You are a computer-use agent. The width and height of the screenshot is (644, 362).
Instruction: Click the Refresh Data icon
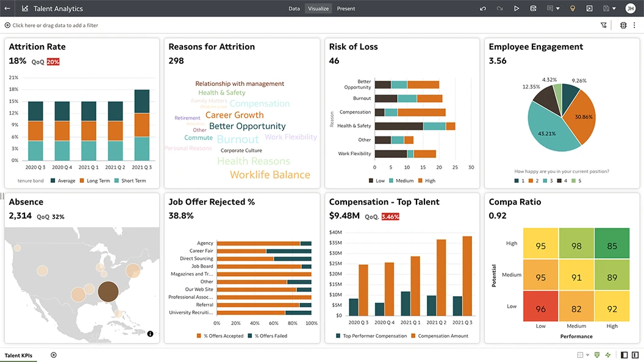(x=533, y=9)
